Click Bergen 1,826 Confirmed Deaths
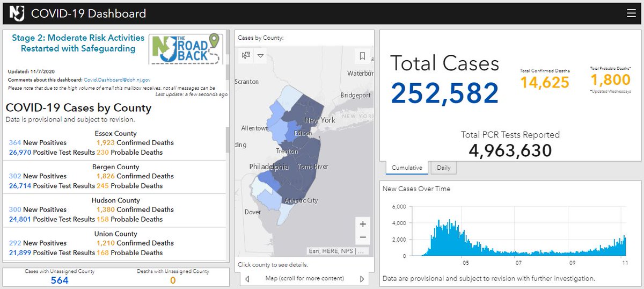Image resolution: width=644 pixels, height=289 pixels. (135, 176)
